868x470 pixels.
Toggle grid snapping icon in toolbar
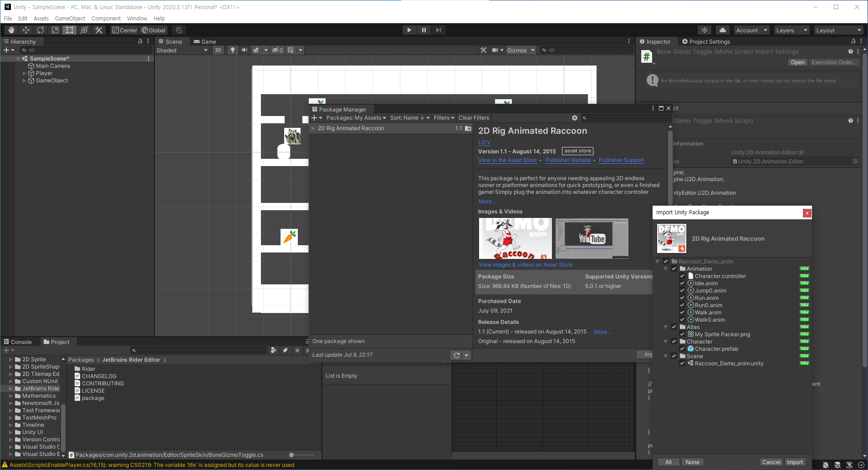[x=179, y=30]
